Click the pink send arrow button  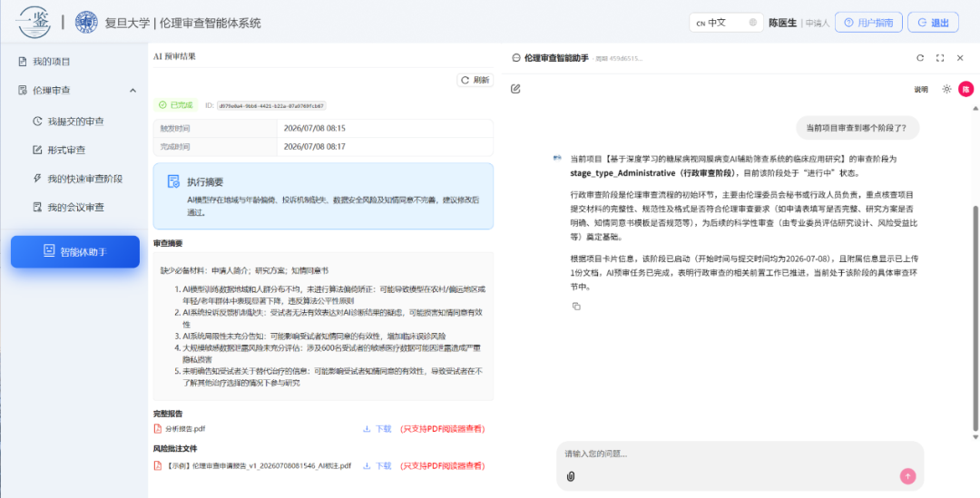(907, 476)
